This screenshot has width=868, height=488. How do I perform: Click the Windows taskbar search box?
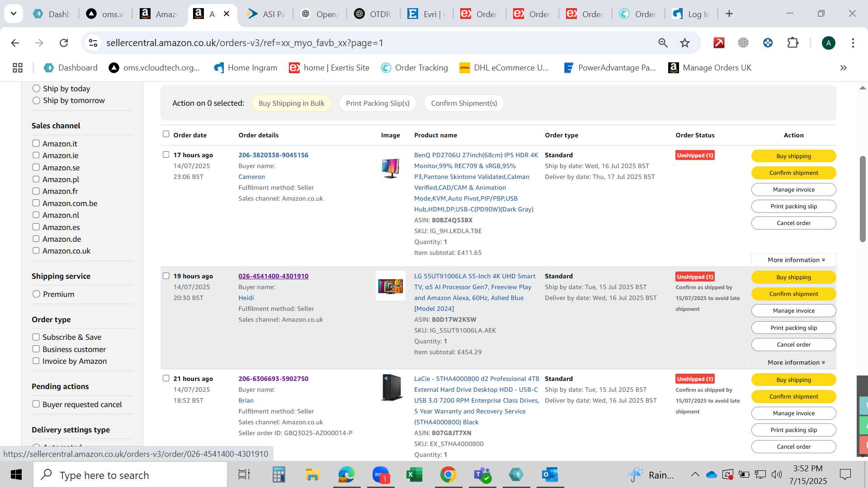(x=130, y=475)
